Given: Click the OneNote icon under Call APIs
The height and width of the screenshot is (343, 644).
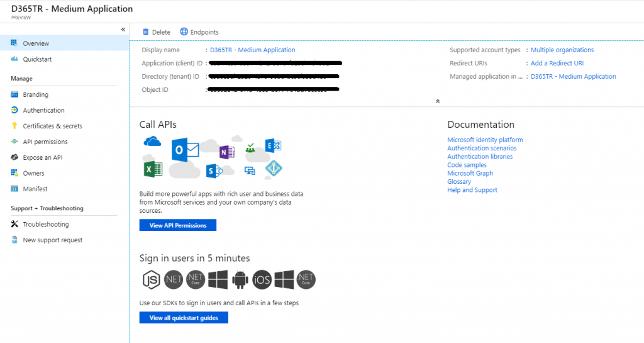Looking at the screenshot, I should coord(227,152).
